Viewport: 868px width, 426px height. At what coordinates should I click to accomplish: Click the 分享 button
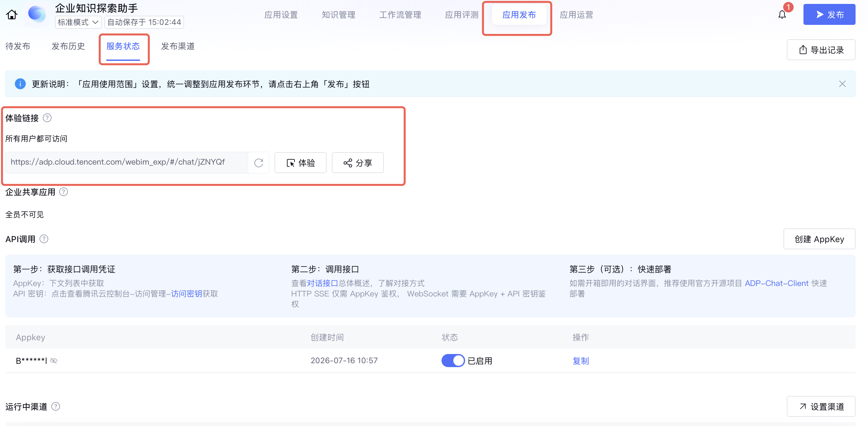tap(358, 163)
